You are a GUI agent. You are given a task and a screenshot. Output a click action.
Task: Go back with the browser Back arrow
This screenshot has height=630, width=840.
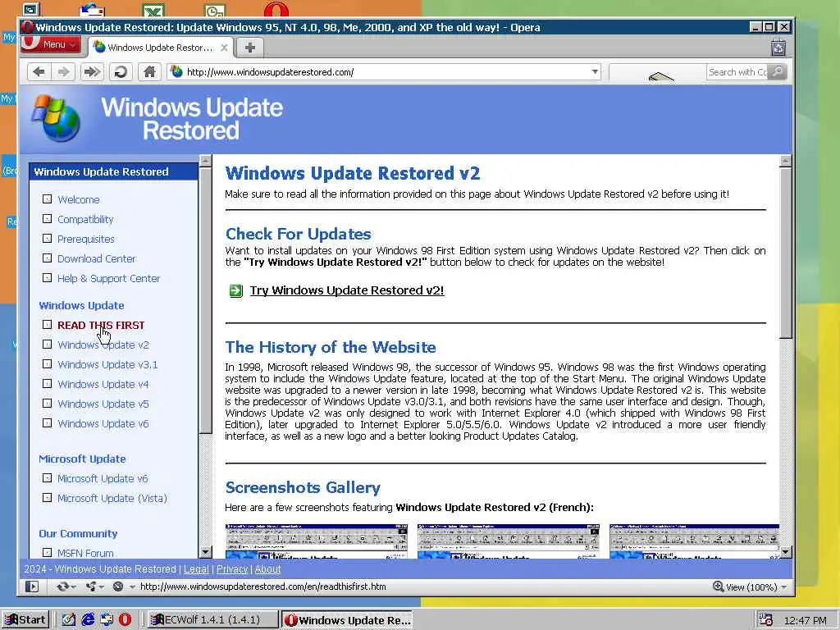coord(39,72)
